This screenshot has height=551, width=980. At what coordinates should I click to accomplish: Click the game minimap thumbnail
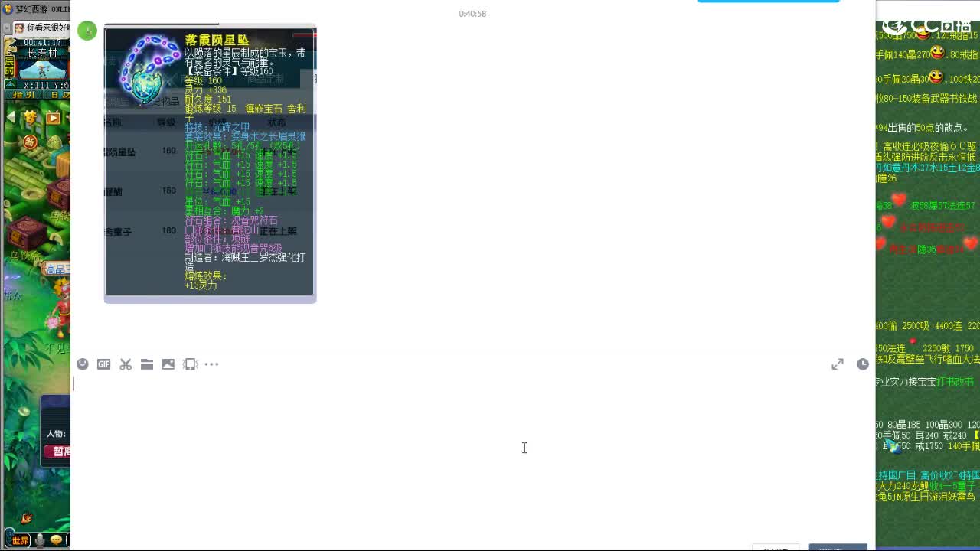click(43, 70)
